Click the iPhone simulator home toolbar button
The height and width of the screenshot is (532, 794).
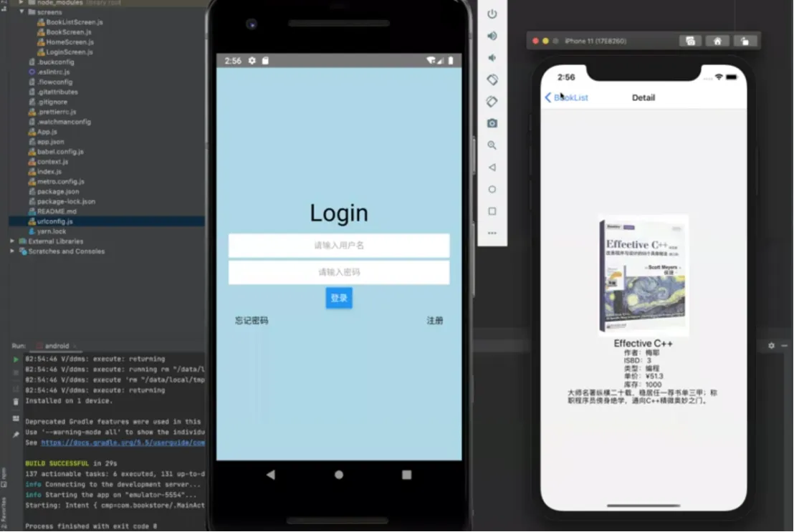point(717,41)
